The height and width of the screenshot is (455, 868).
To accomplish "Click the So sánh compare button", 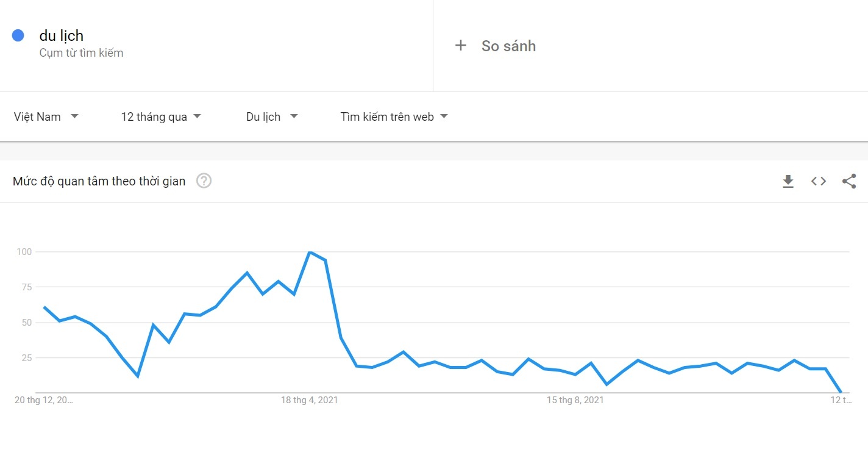I will (x=508, y=46).
